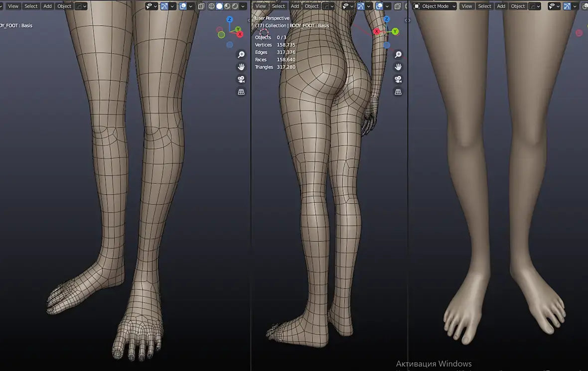Open overlays dropdown arrow in middle viewport
This screenshot has width=588, height=371.
pos(387,6)
